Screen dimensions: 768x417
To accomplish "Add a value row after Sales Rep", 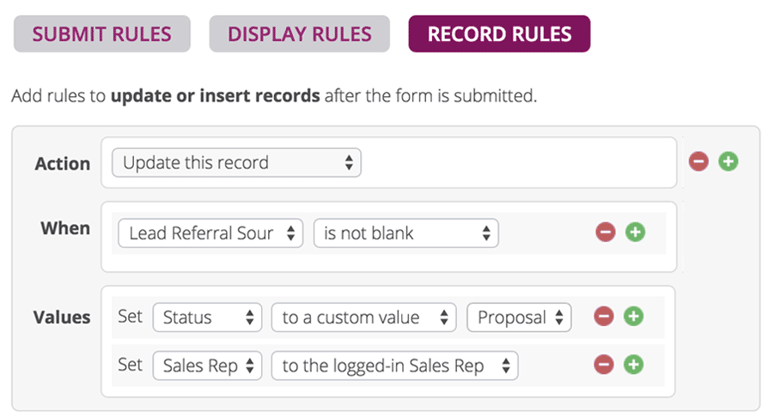I will tap(633, 365).
